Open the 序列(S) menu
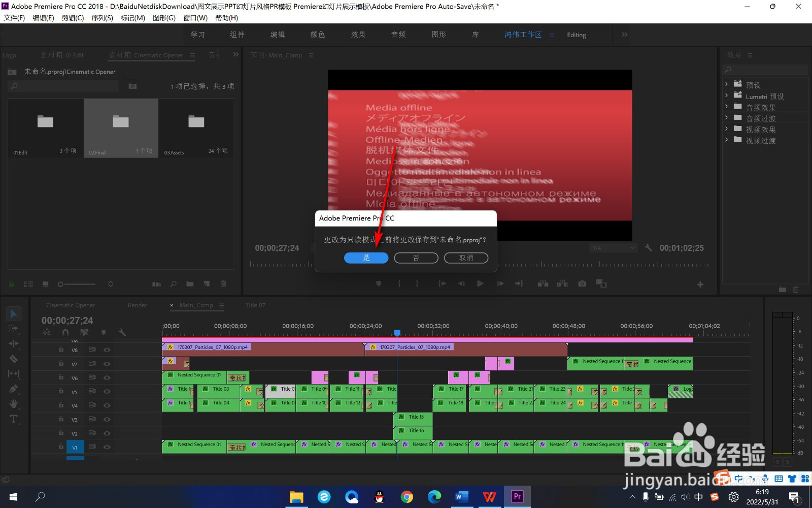Image resolution: width=812 pixels, height=508 pixels. coord(102,18)
